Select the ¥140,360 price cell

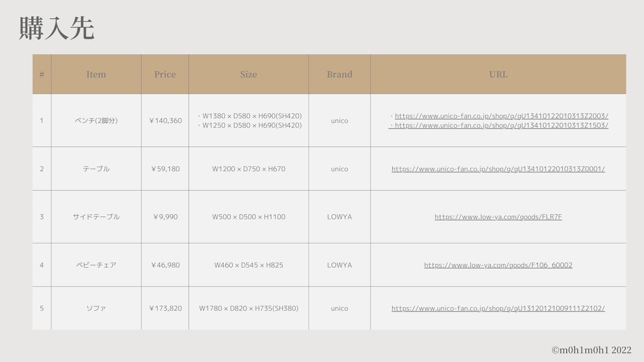(x=165, y=120)
